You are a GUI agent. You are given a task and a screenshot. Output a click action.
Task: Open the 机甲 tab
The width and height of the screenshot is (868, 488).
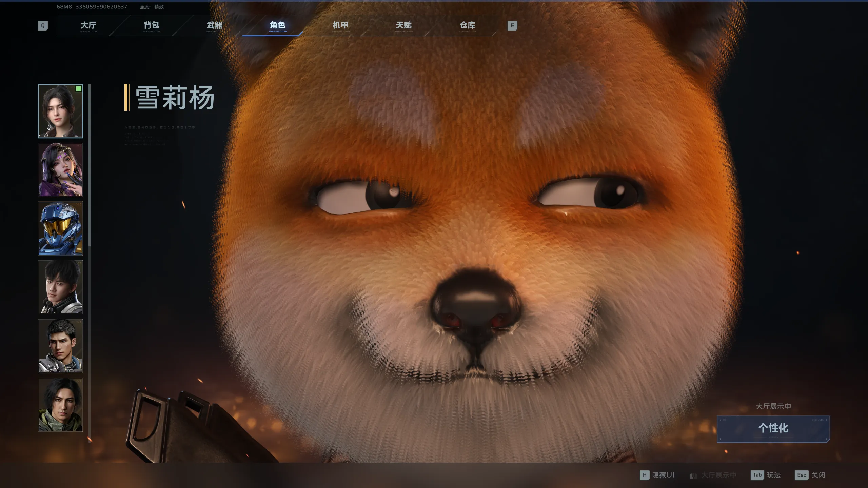[x=341, y=25]
